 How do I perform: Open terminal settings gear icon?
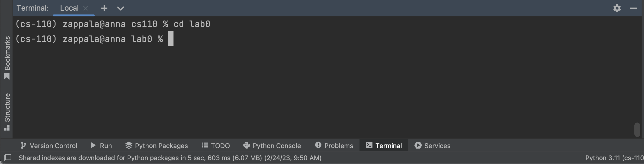617,8
